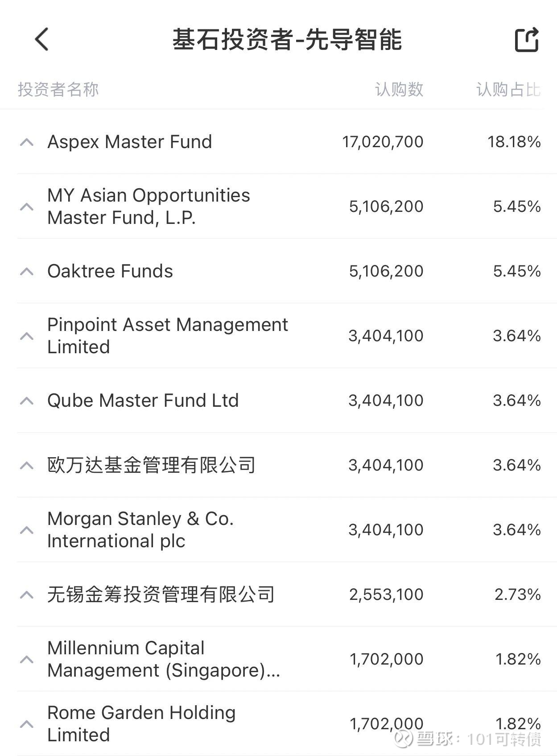Screen dimensions: 557x756
Task: Toggle chevron next to Pinpoint Asset Management
Action: click(27, 336)
